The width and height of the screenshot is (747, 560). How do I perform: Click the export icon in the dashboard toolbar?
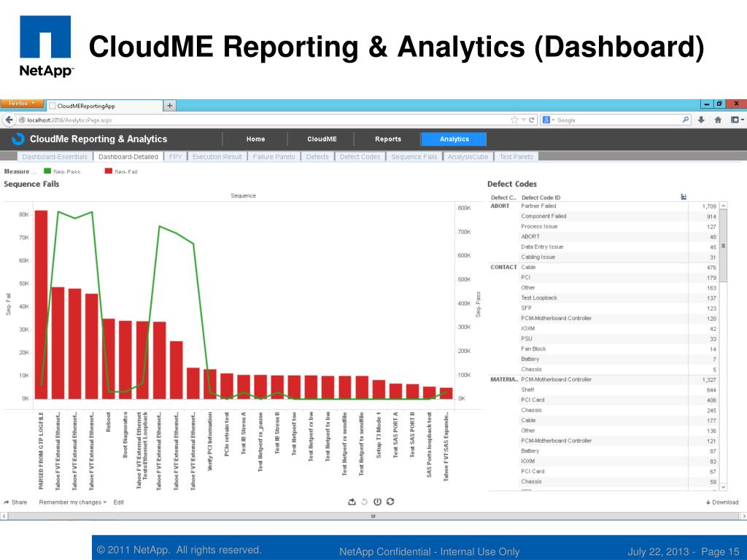pos(352,502)
